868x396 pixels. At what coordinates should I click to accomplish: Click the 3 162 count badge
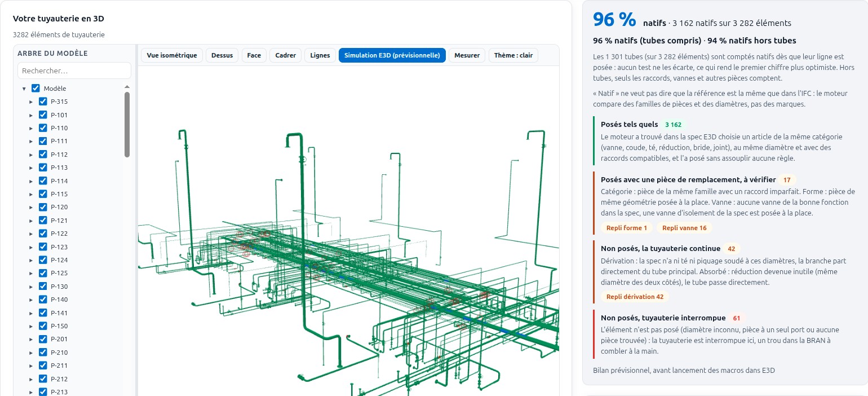674,125
